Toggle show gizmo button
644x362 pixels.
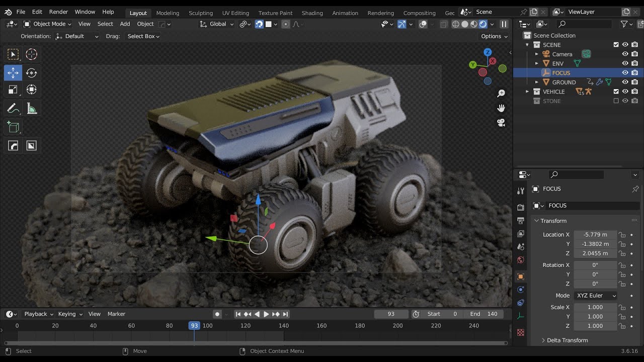(x=401, y=24)
